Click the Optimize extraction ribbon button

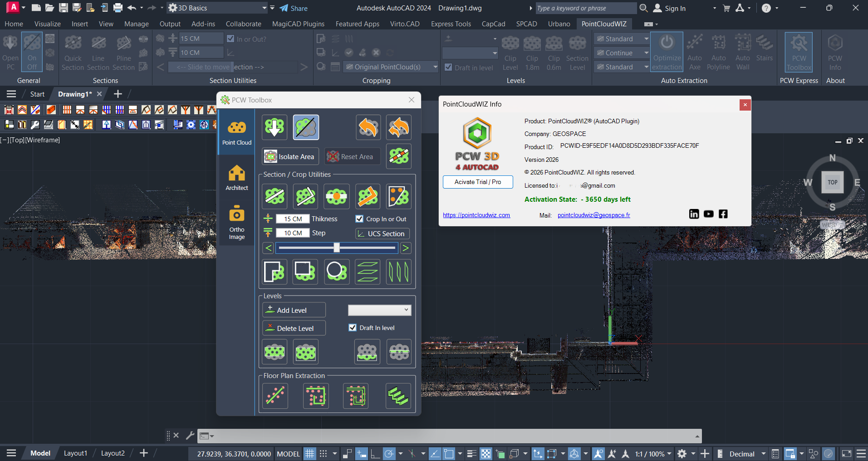(x=667, y=52)
